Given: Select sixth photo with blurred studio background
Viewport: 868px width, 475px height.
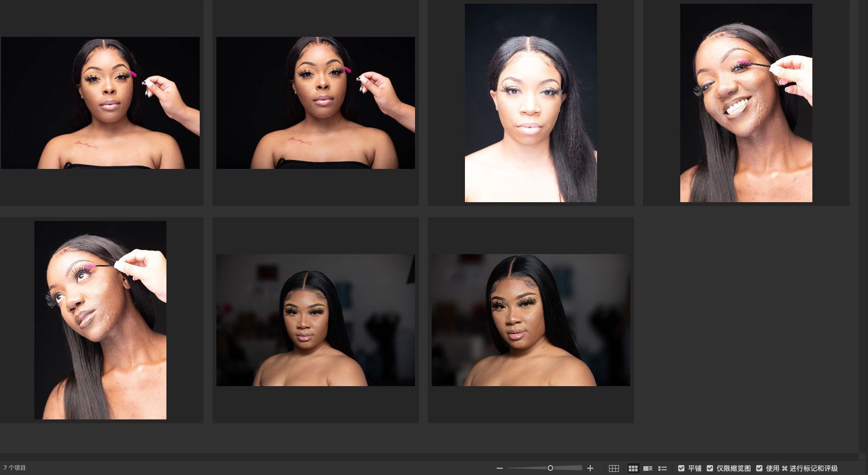Looking at the screenshot, I should pyautogui.click(x=316, y=320).
